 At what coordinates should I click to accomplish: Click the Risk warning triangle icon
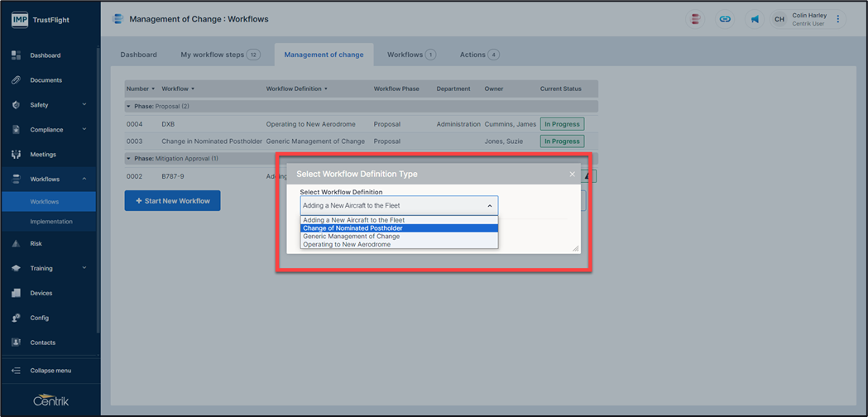click(x=16, y=244)
